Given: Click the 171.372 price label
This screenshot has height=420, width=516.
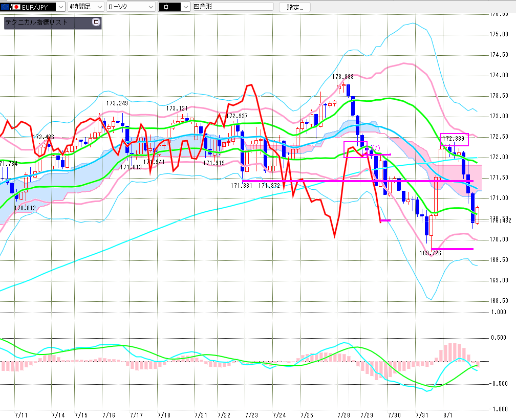Looking at the screenshot, I should tap(269, 186).
